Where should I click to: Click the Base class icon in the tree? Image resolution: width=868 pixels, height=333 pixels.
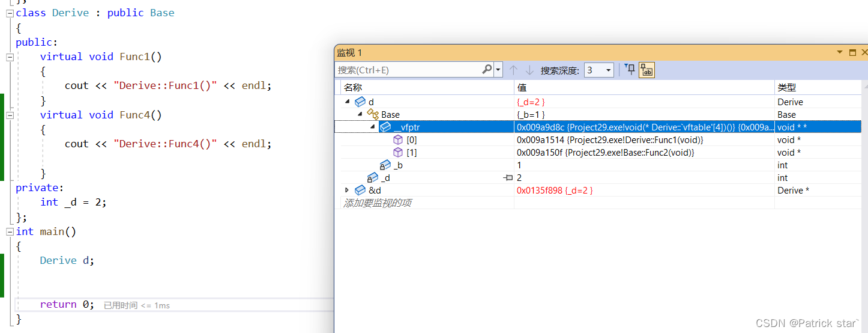(373, 114)
